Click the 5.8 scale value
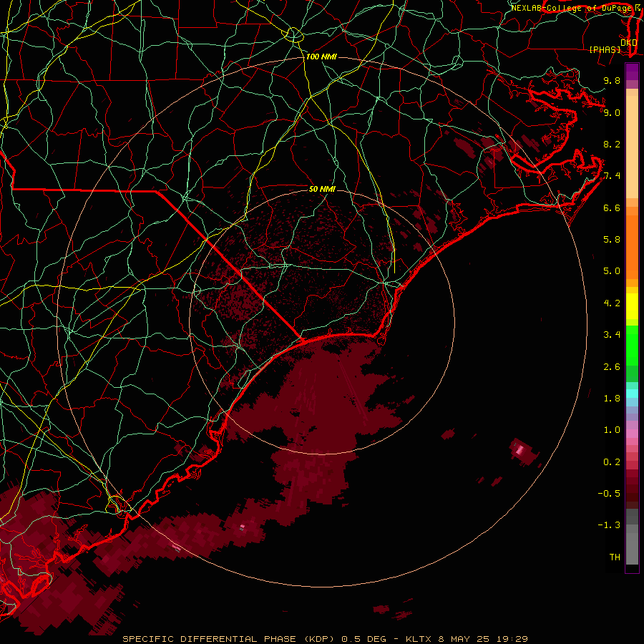 click(x=612, y=240)
